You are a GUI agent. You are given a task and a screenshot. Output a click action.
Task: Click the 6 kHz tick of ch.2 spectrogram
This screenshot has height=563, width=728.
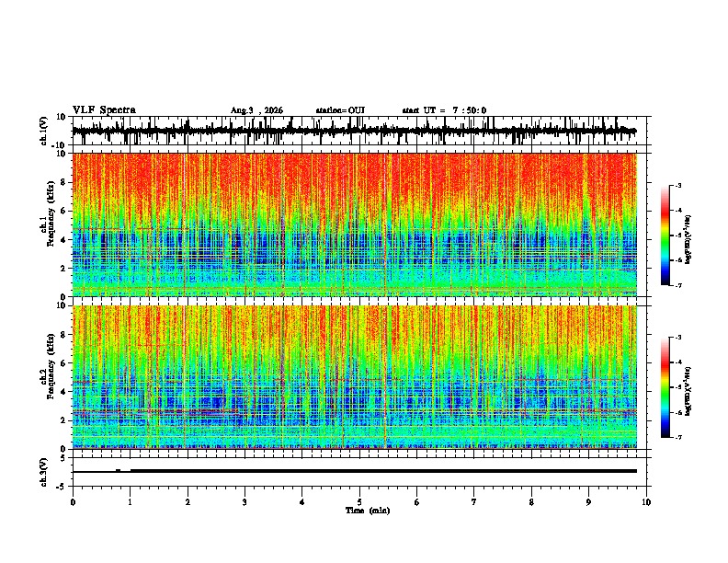[64, 363]
